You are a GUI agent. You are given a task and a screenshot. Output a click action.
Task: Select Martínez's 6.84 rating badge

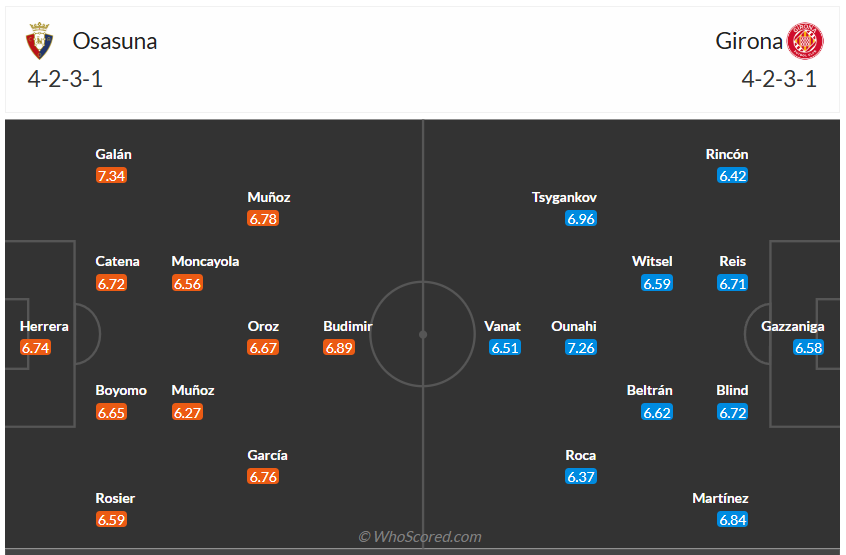click(x=733, y=520)
